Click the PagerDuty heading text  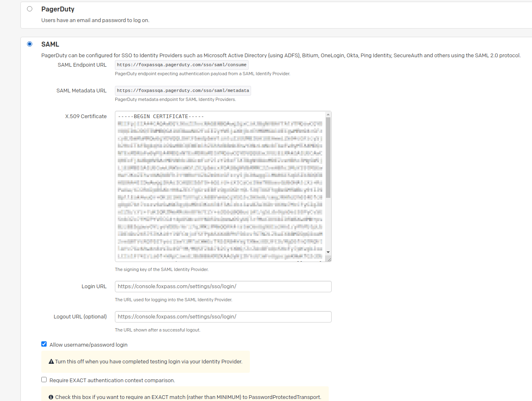click(x=58, y=9)
